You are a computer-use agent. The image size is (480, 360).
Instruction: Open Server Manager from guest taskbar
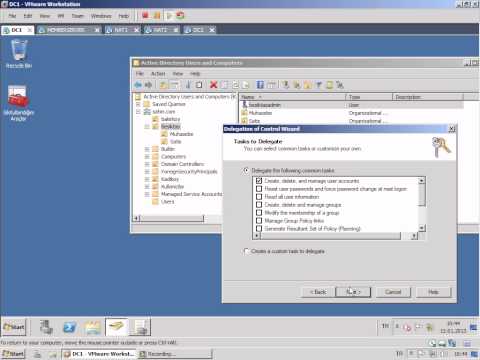coord(46,327)
